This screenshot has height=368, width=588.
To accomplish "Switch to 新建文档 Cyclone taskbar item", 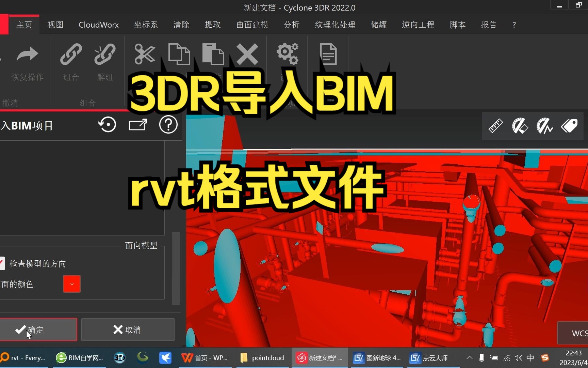I will pyautogui.click(x=320, y=358).
